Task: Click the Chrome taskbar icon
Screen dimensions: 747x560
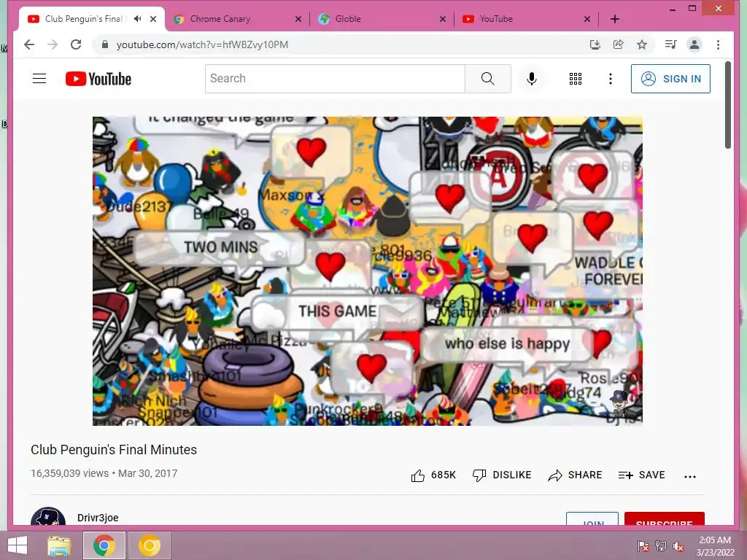Action: (104, 545)
